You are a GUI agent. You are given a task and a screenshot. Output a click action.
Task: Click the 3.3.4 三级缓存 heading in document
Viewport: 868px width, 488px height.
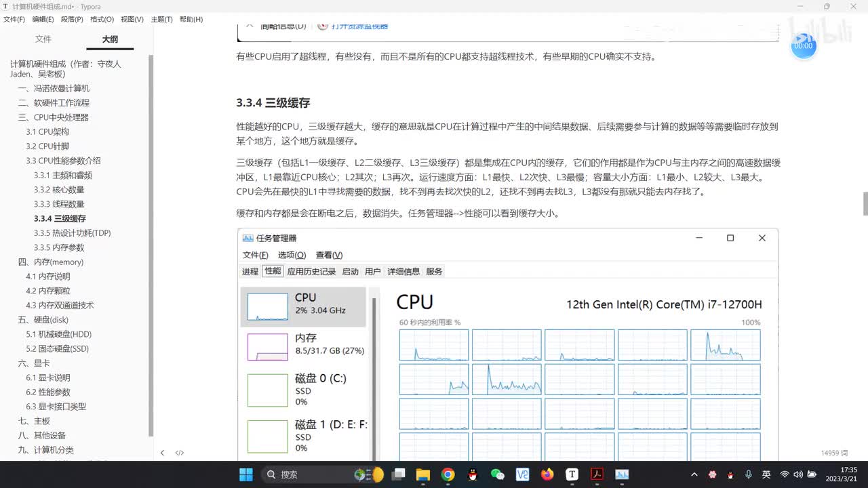click(x=273, y=103)
